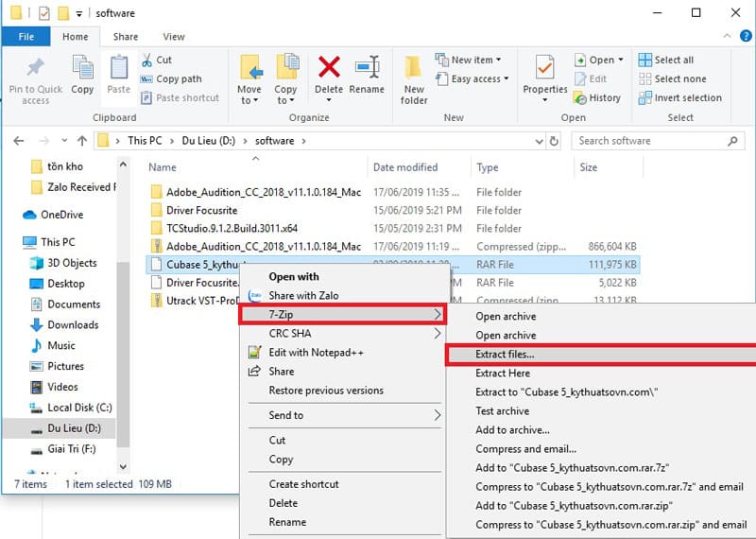Select the Driver Focusrite folder
Image resolution: width=756 pixels, height=539 pixels.
(195, 210)
